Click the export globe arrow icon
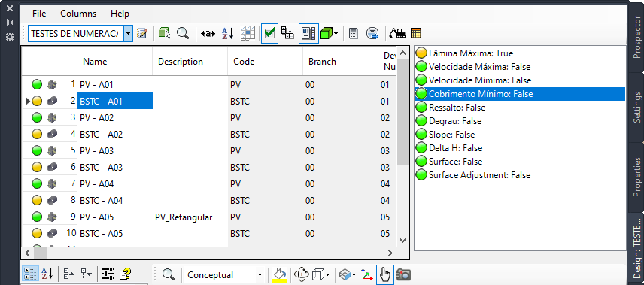 point(372,33)
